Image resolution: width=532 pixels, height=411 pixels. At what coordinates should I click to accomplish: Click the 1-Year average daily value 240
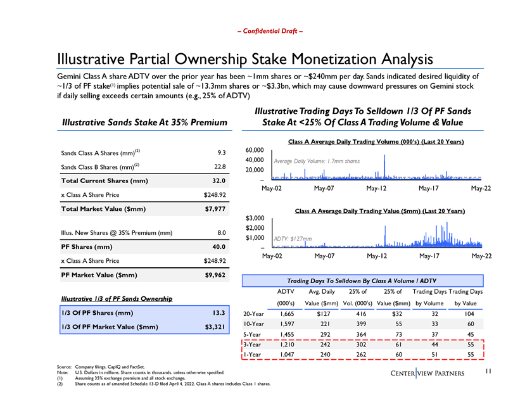point(325,355)
